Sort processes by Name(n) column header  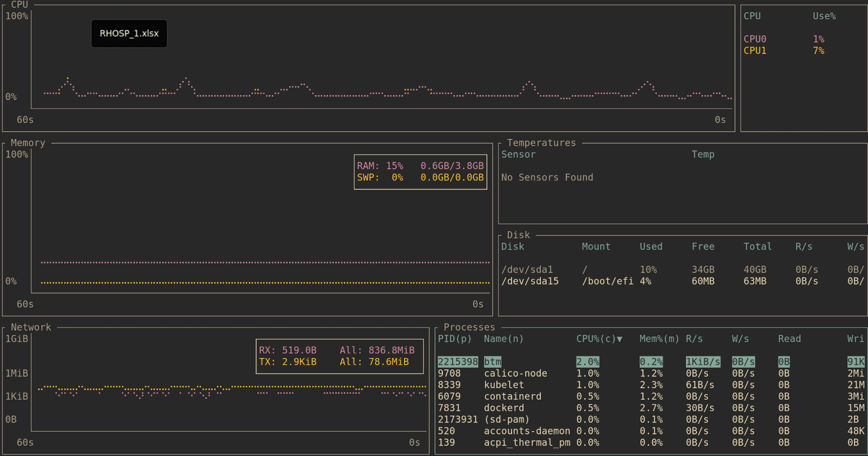click(x=503, y=339)
